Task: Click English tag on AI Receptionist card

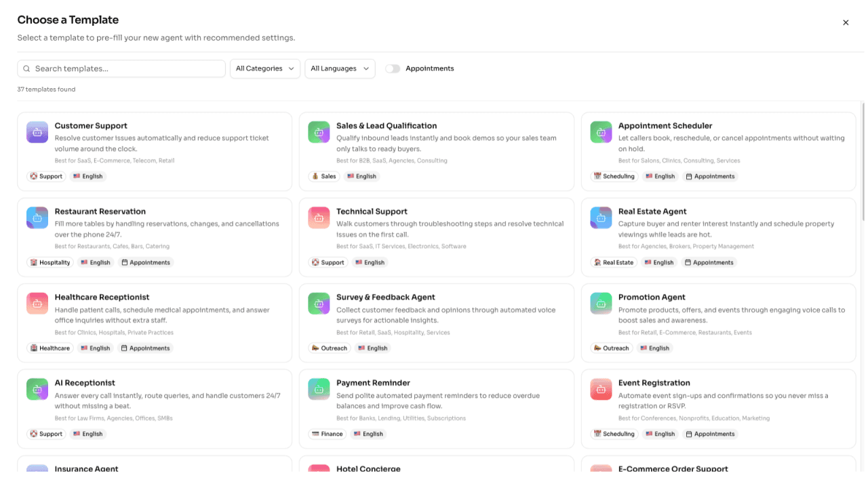Action: click(87, 434)
